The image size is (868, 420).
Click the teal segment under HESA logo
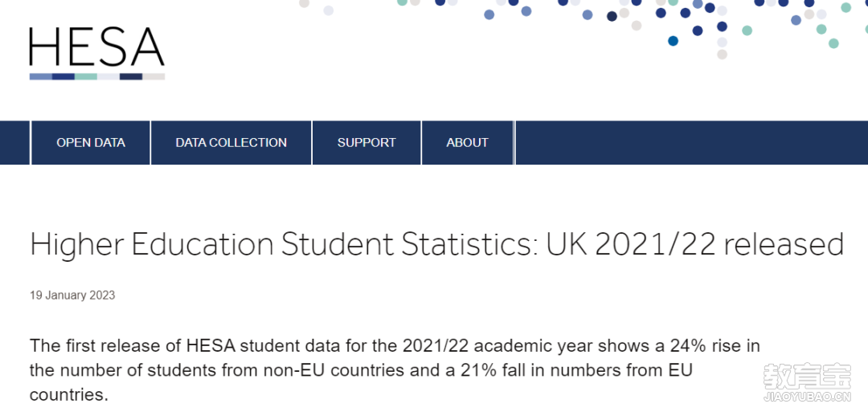86,76
